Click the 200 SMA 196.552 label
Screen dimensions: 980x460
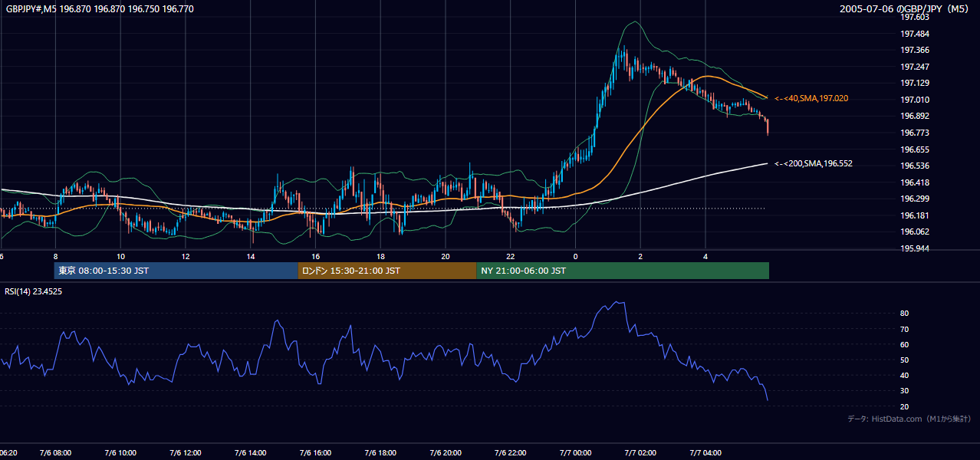pos(813,163)
